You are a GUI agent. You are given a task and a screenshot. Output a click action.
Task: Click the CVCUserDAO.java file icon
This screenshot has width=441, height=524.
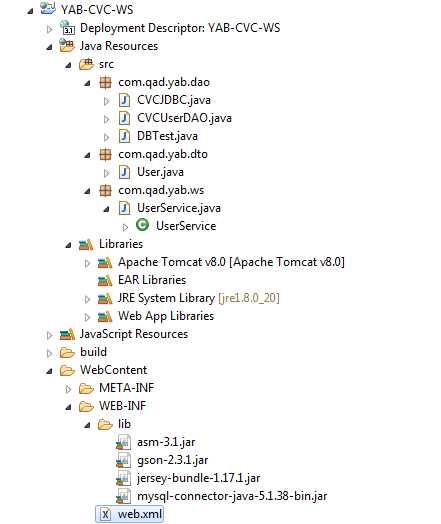124,118
